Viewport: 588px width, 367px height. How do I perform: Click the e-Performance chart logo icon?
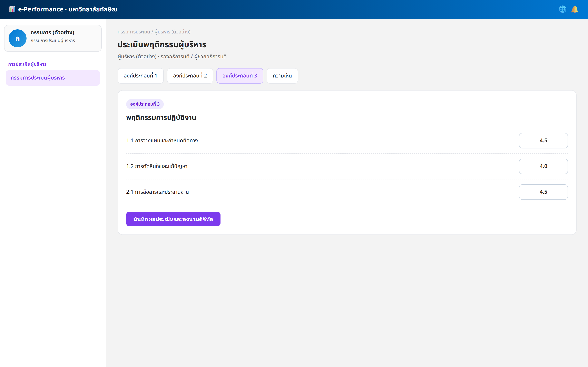pos(12,9)
